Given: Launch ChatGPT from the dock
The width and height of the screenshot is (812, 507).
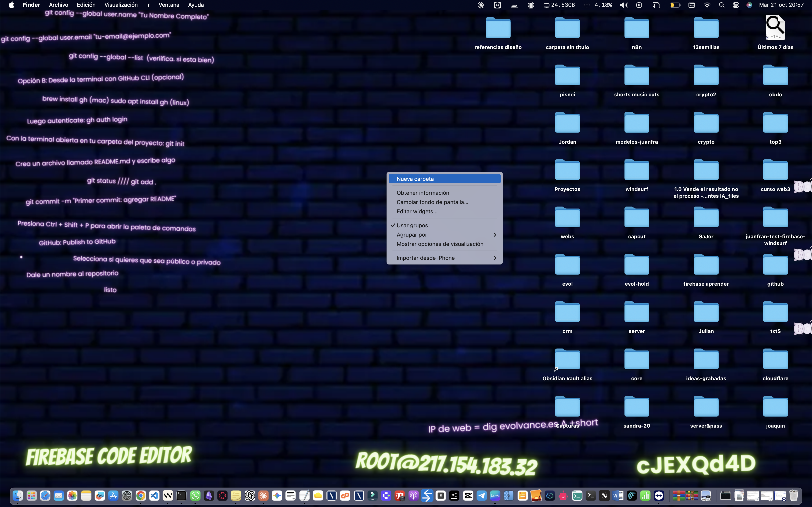Looking at the screenshot, I should tap(250, 495).
